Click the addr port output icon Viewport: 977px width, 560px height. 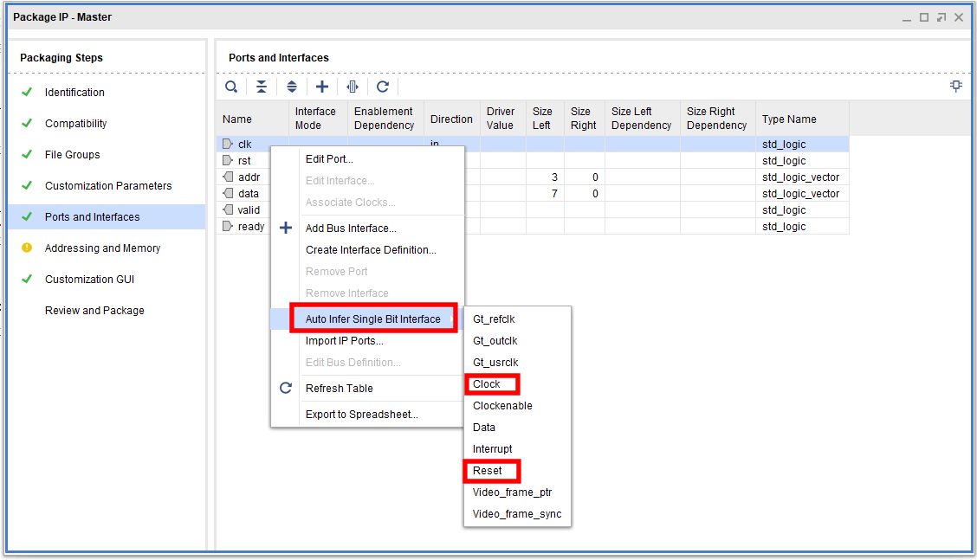coord(228,177)
